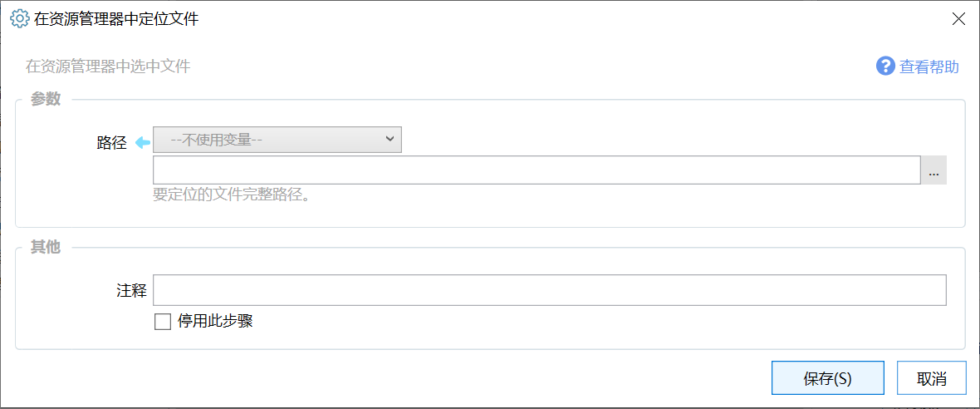This screenshot has width=980, height=409.
Task: Enable the 停用此步骤 checkbox
Action: pyautogui.click(x=163, y=322)
